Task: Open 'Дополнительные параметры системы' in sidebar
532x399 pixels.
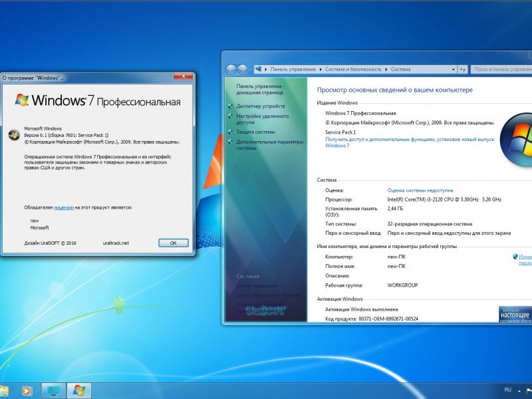Action: pyautogui.click(x=270, y=145)
